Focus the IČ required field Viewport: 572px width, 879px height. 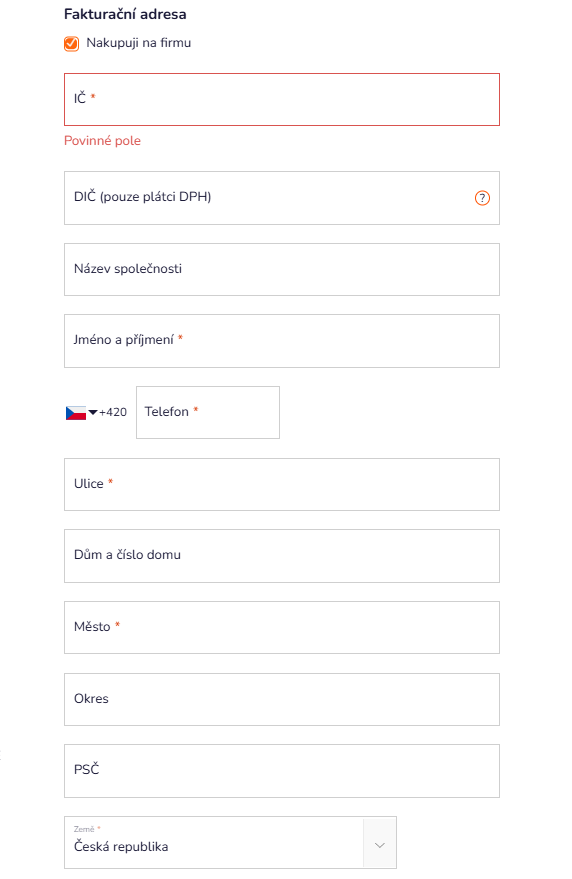[282, 99]
